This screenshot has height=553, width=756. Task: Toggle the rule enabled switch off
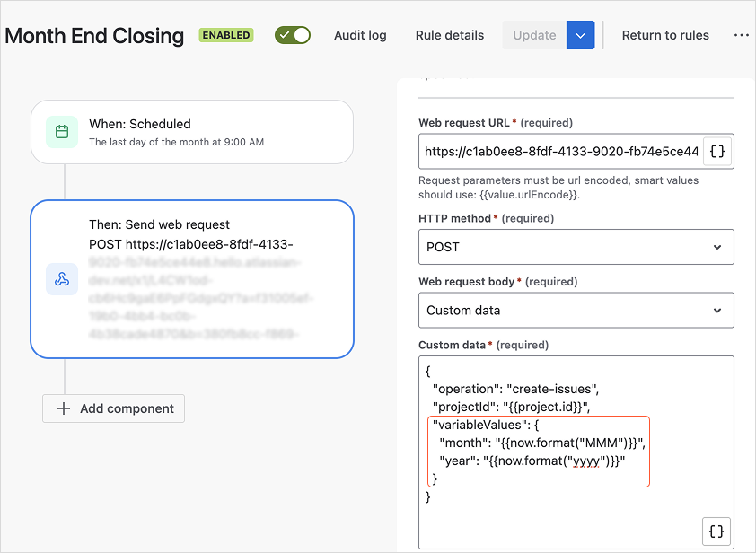[x=293, y=35]
